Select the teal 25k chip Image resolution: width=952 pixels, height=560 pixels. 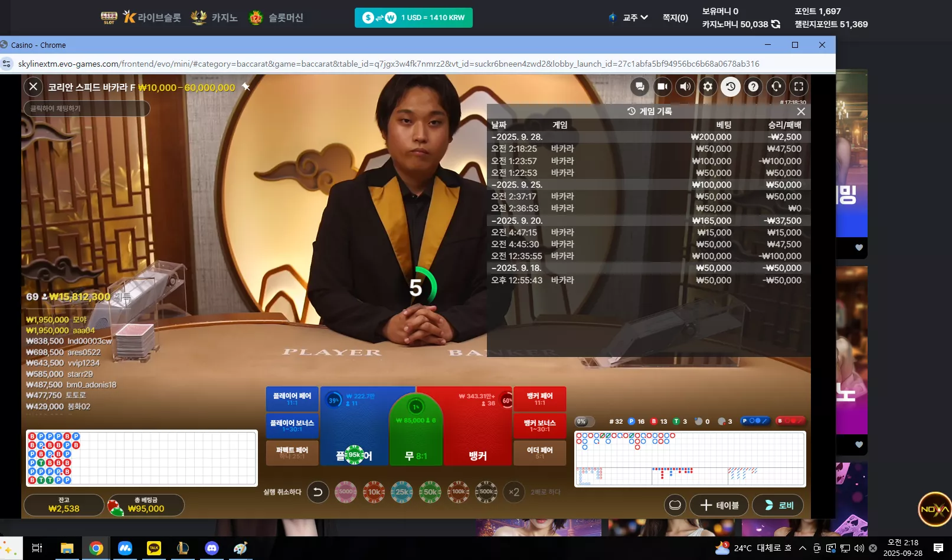click(402, 492)
